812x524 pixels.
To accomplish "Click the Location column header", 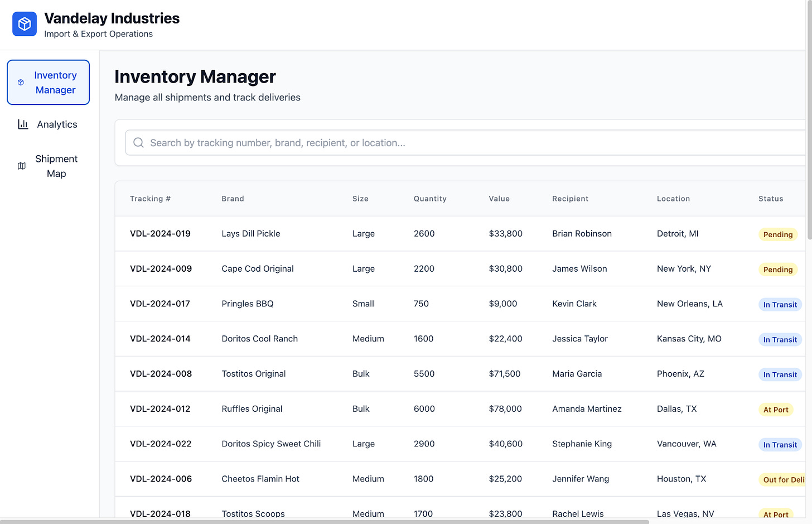I will pyautogui.click(x=673, y=199).
